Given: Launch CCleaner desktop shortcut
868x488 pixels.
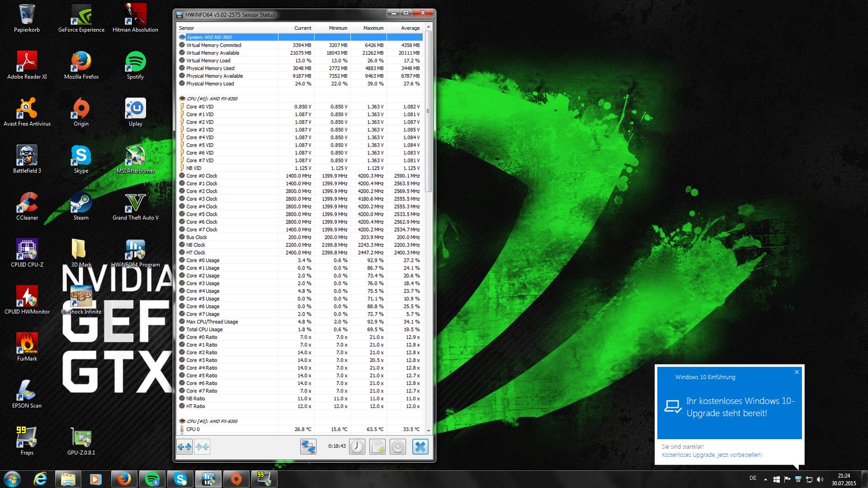Looking at the screenshot, I should (x=27, y=207).
